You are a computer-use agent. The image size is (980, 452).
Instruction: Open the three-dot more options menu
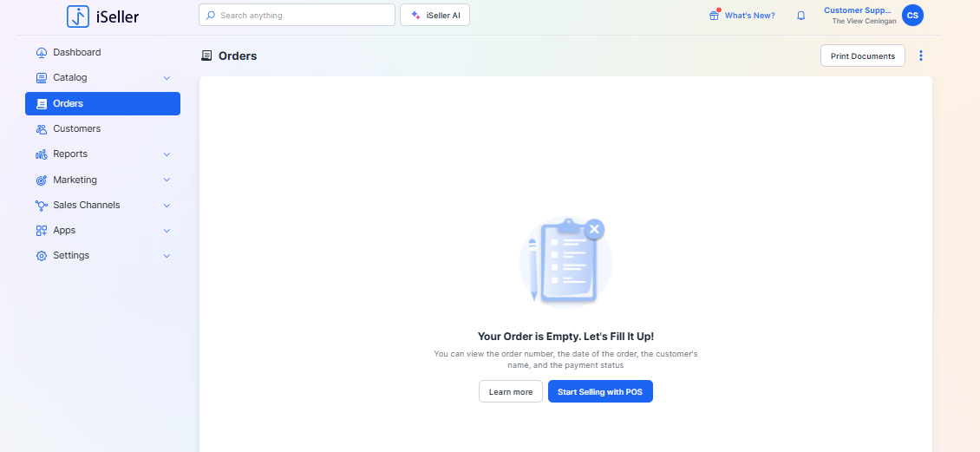[921, 56]
